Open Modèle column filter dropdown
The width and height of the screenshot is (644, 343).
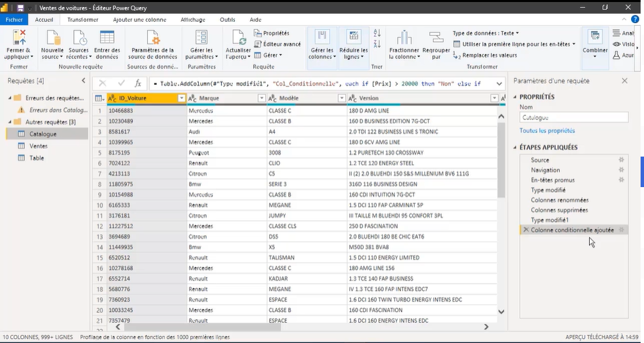click(342, 98)
